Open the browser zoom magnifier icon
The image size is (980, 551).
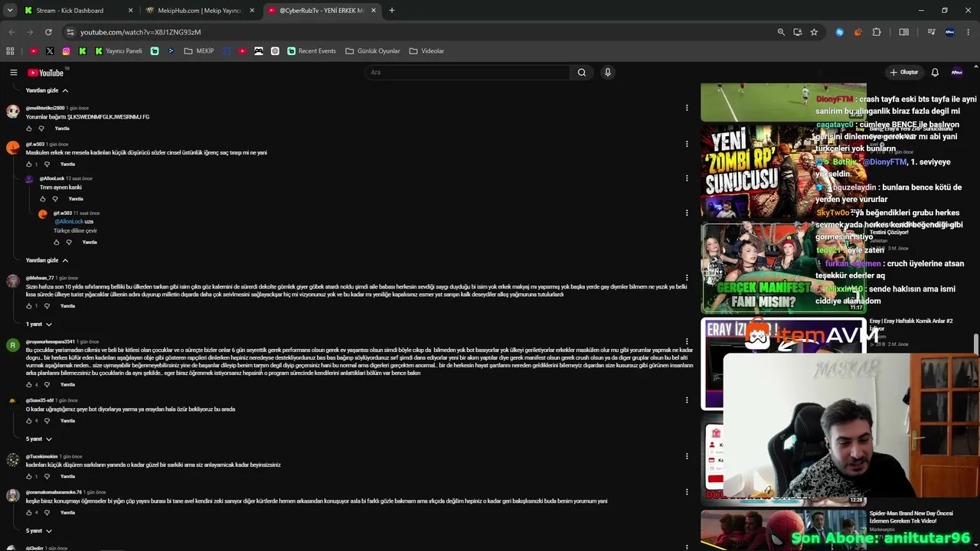(x=781, y=32)
